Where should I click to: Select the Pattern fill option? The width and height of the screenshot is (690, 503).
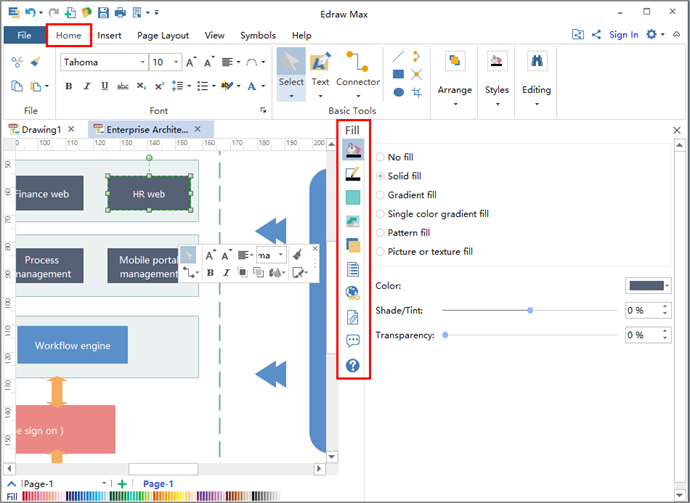(x=381, y=233)
